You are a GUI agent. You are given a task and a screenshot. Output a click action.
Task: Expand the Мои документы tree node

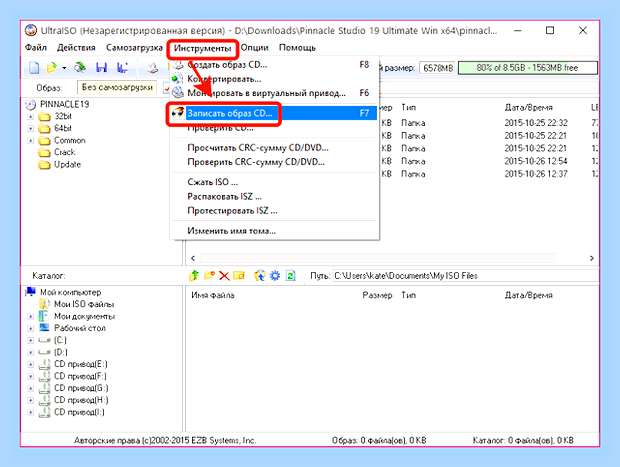tap(30, 316)
